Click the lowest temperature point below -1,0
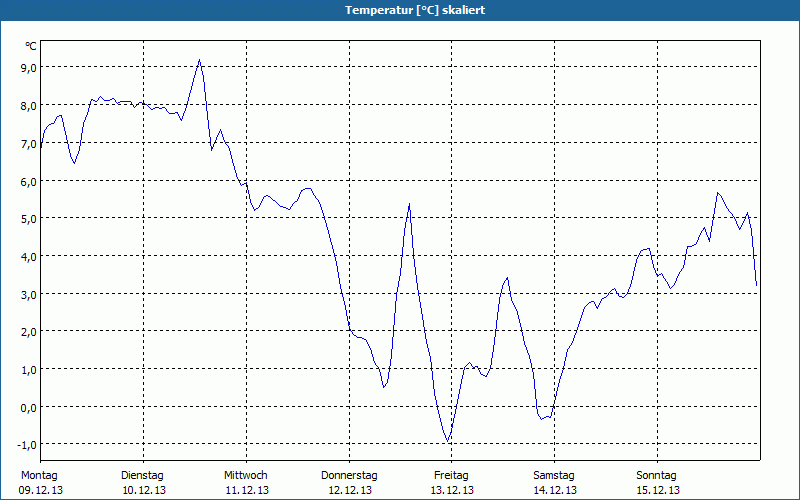This screenshot has width=800, height=500. pos(448,442)
